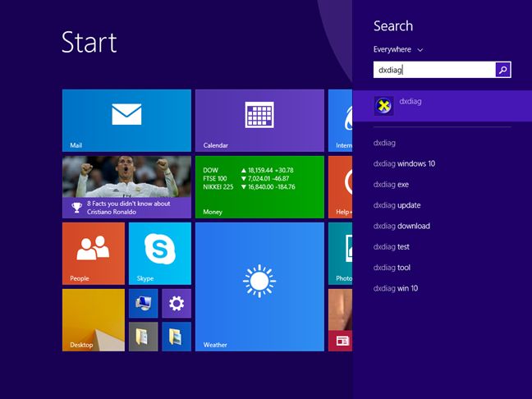
Task: Select the 'dxdiag update' suggestion
Action: [x=397, y=205]
